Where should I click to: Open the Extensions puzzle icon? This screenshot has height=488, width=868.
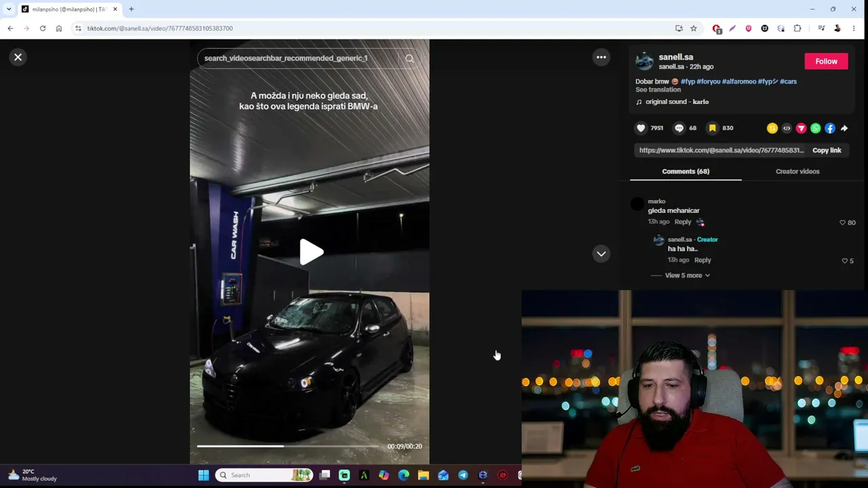797,28
